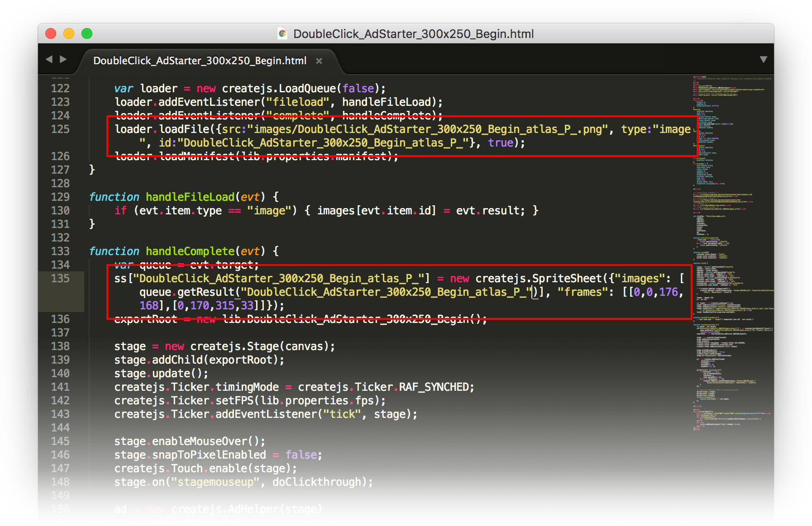Click the word 'handleComplete' in function declaration
812x526 pixels.
coord(190,251)
